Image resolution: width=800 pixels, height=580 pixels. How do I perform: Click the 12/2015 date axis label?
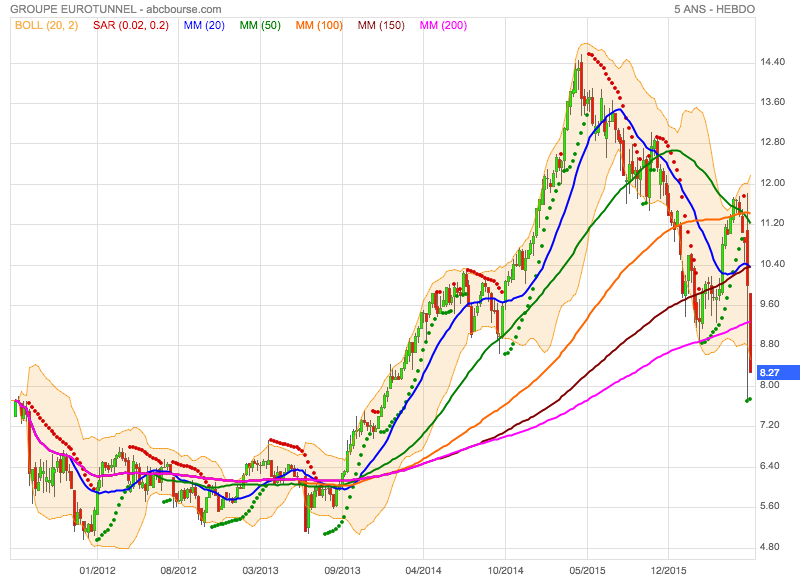(668, 570)
